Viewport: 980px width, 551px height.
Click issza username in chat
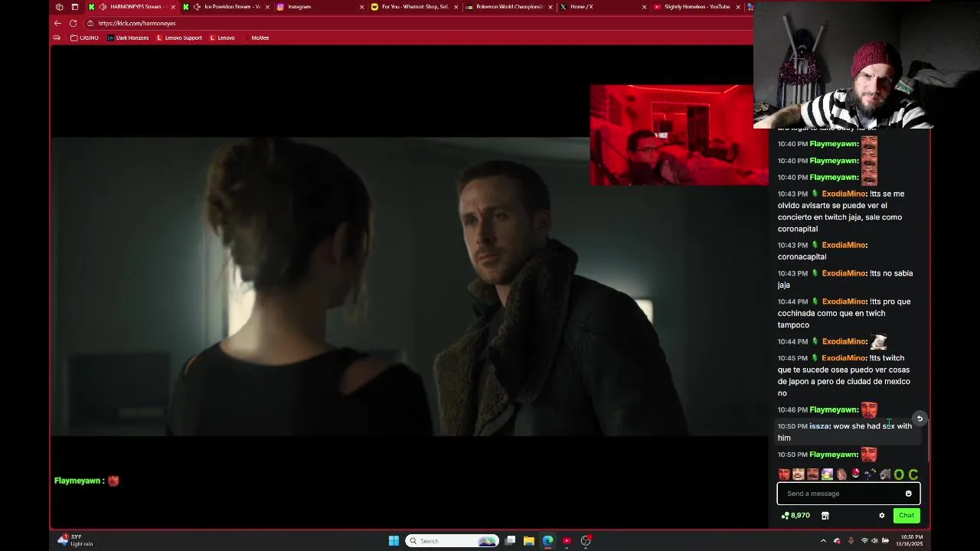(x=819, y=426)
